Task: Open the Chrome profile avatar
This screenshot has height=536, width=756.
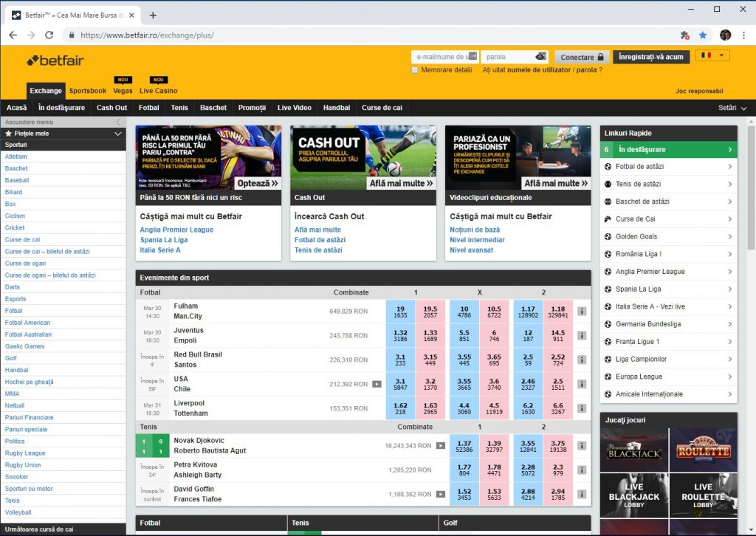Action: coord(725,35)
